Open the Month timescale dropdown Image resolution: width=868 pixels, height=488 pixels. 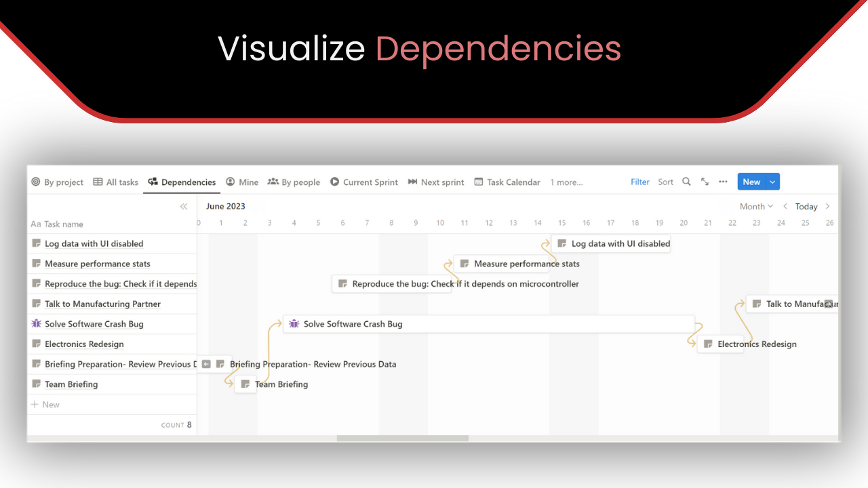pos(756,207)
